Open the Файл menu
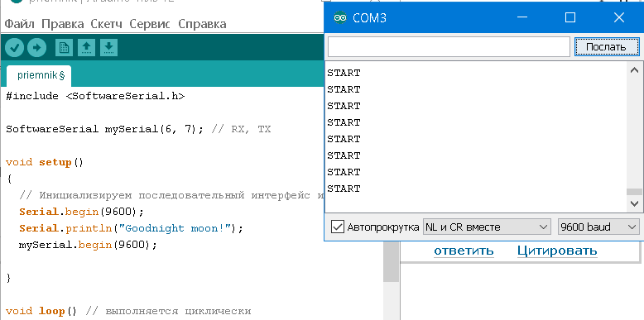The image size is (644, 320). (x=19, y=24)
